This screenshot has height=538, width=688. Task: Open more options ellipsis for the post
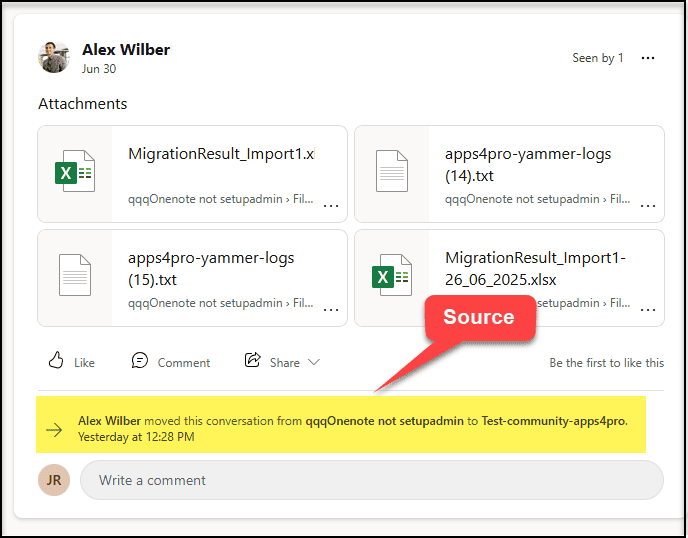648,58
